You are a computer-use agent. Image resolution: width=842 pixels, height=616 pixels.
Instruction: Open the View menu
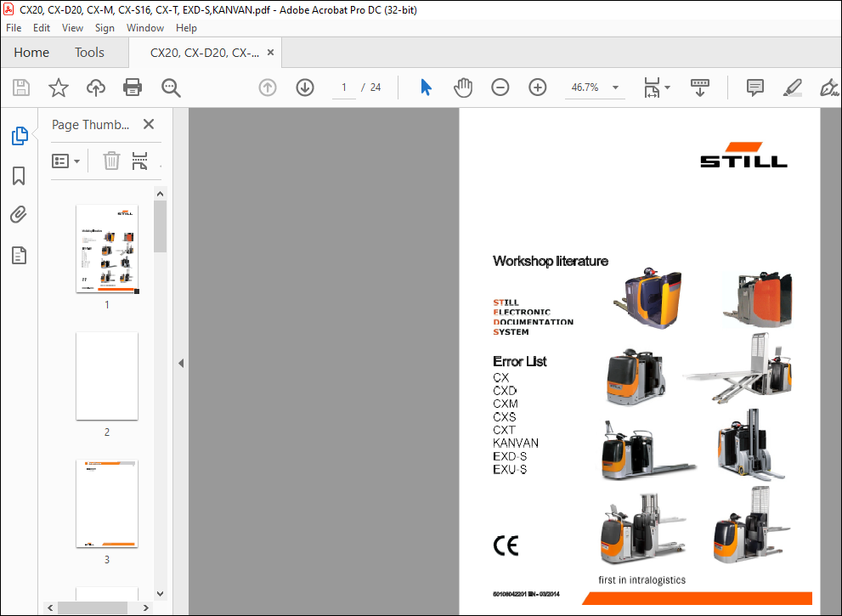72,28
